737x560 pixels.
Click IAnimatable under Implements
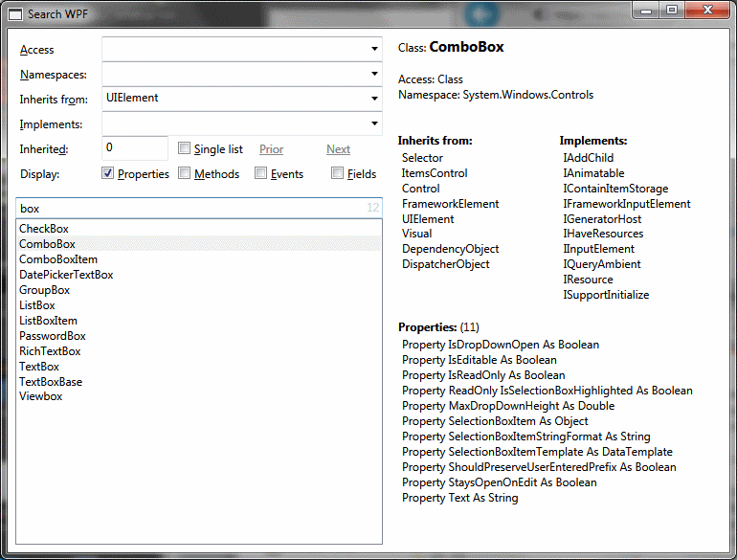click(593, 173)
